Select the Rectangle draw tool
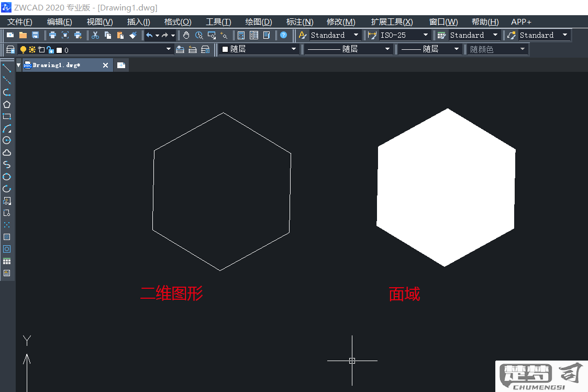This screenshot has height=392, width=588. click(x=7, y=116)
